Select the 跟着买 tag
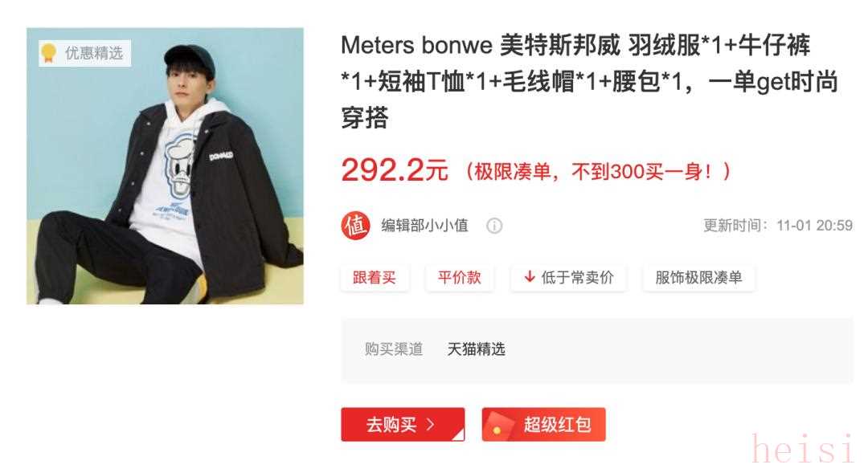The image size is (868, 473). pyautogui.click(x=375, y=277)
